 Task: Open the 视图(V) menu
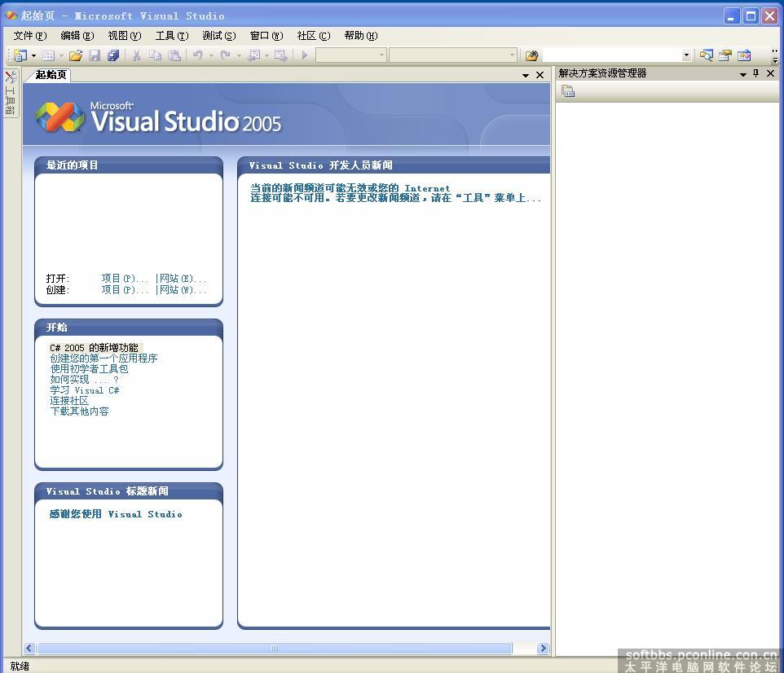125,36
